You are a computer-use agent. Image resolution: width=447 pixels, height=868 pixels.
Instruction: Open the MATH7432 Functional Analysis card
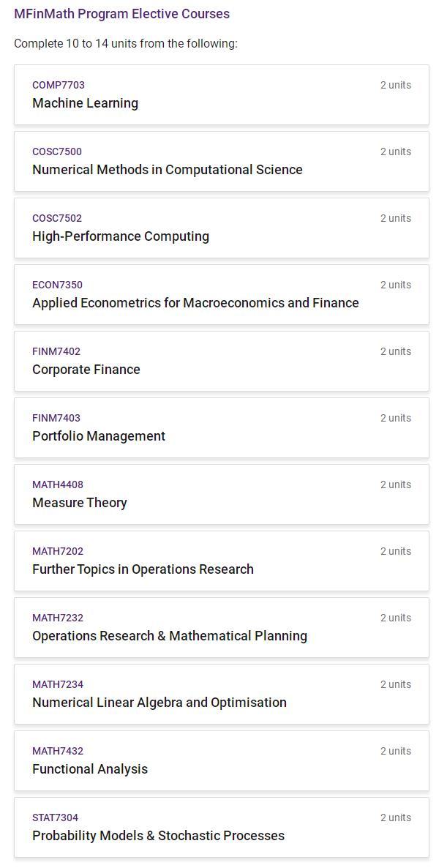pos(221,760)
